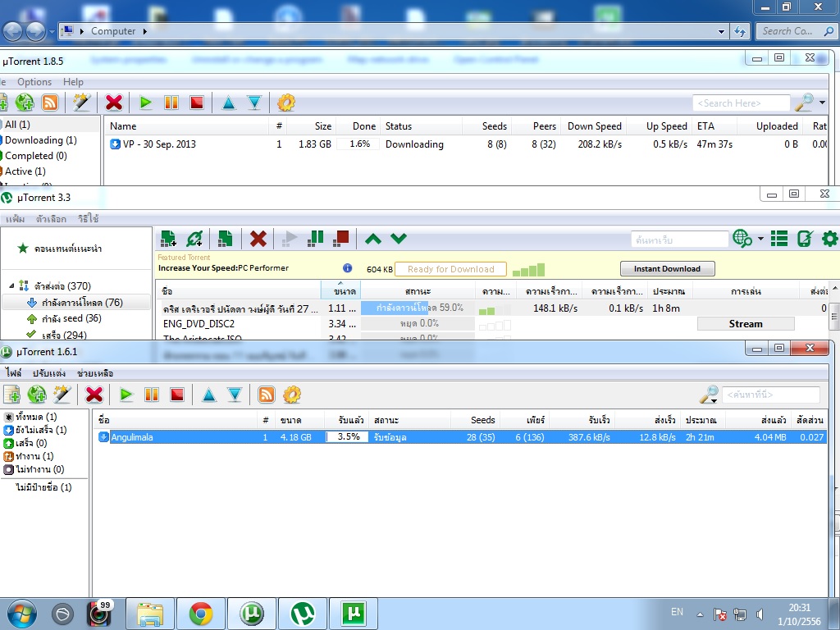Click Instant Download button in µTorrent 3.3

tap(667, 269)
